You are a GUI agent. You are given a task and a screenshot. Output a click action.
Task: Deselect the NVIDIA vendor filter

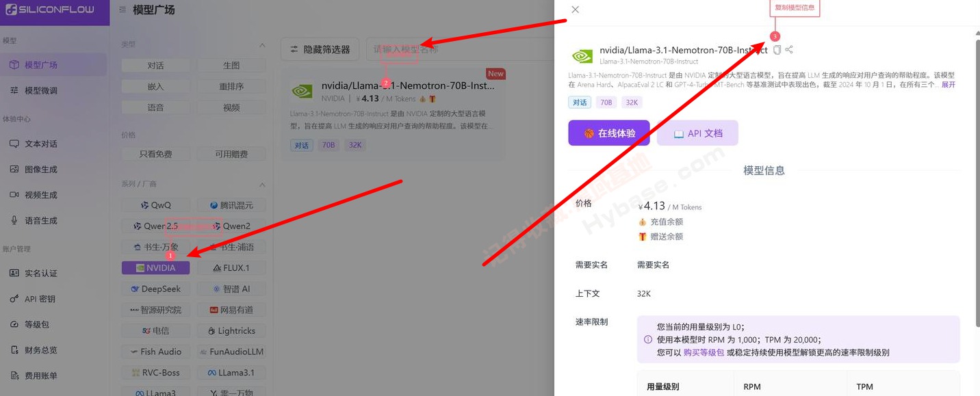(155, 268)
